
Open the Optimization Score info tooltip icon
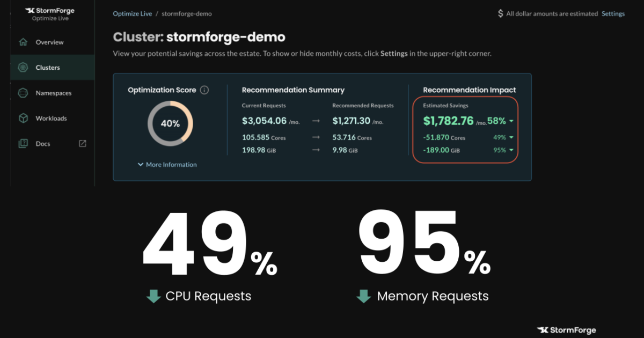tap(204, 90)
